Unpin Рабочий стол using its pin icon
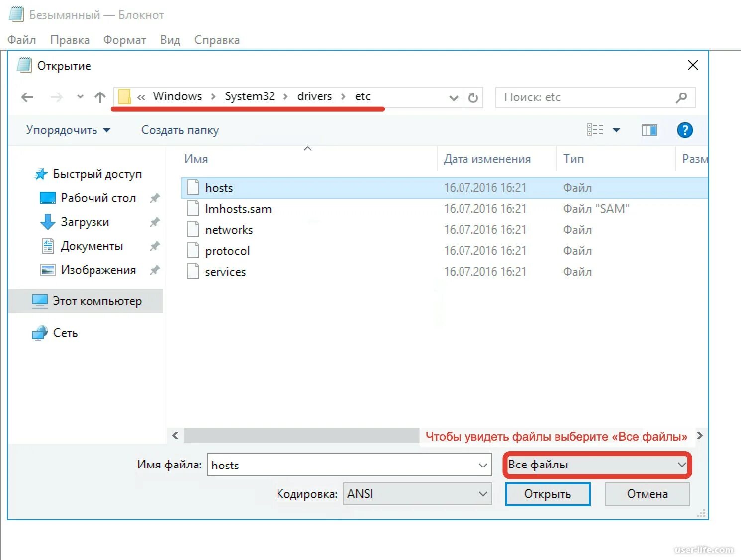 (x=155, y=198)
